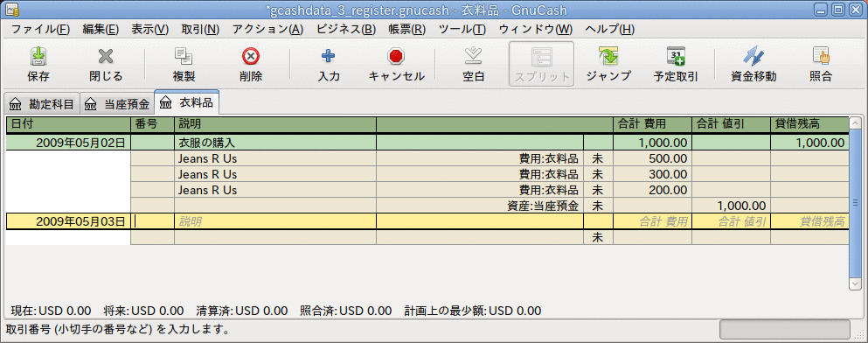Click the scrollbar up arrow
Viewport: 868px width, 343px height.
pyautogui.click(x=855, y=123)
